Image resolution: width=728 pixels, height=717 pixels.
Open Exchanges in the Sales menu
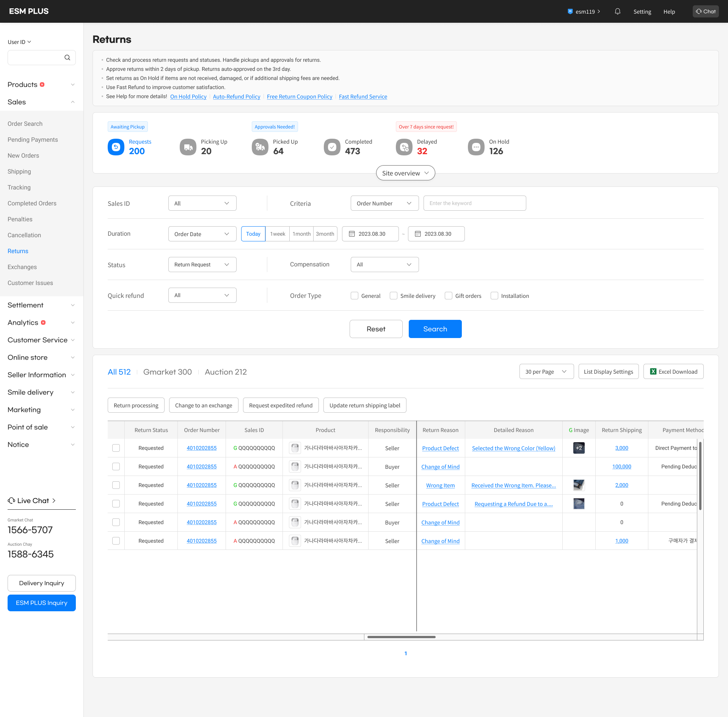(x=22, y=267)
